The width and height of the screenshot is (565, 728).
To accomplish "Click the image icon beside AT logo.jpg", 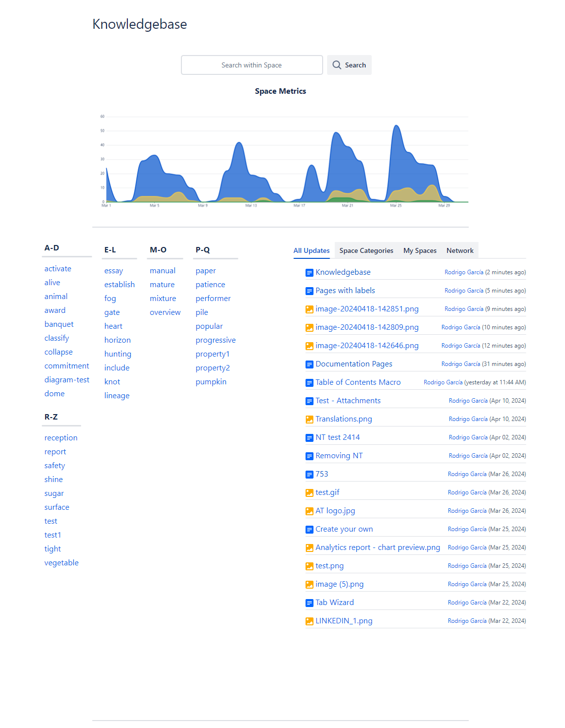I will (309, 511).
